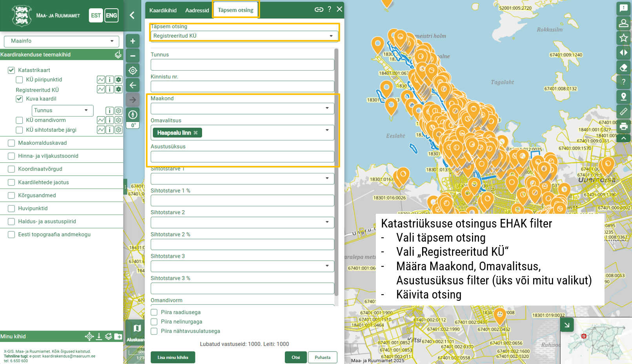Open the Registreeritud KÜ search type dropdown
Screen dimensions: 632x364
click(243, 36)
